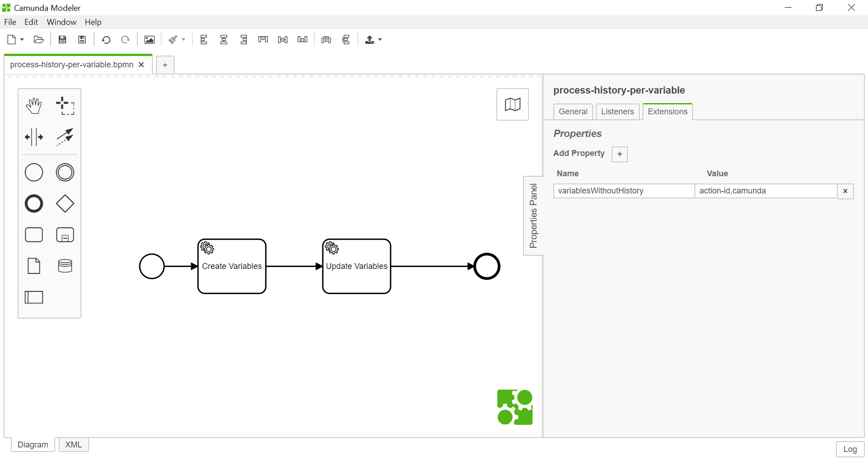Create a new file with toolbar icon

tap(12, 40)
